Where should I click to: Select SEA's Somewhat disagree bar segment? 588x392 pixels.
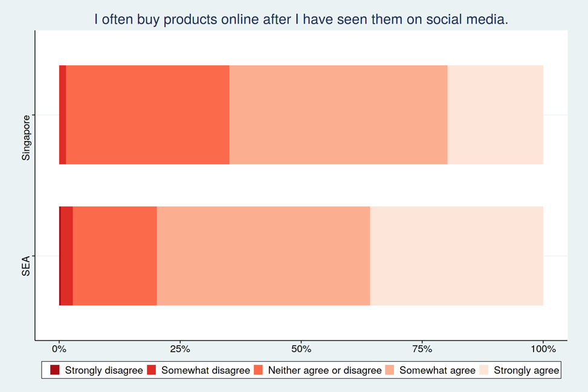pos(66,256)
